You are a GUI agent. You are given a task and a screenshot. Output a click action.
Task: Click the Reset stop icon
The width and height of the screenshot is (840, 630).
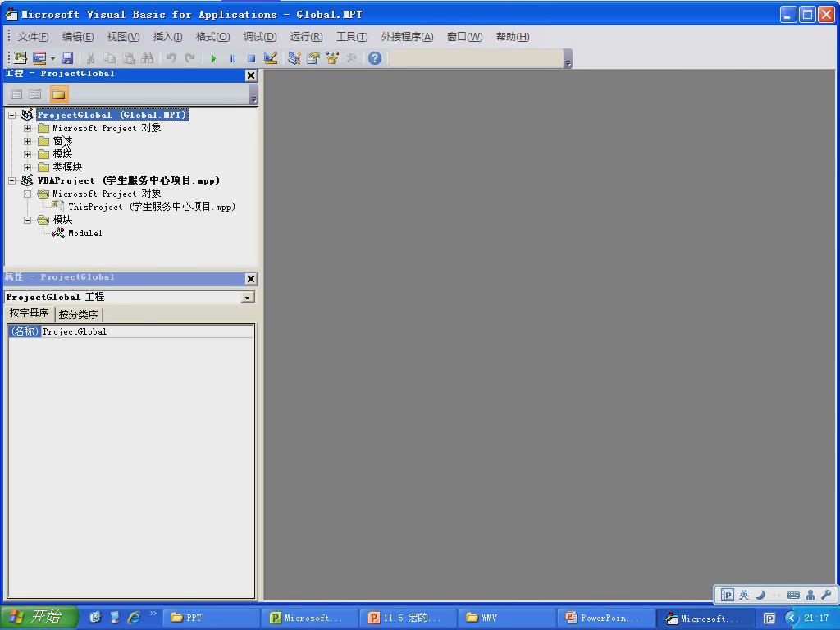251,58
